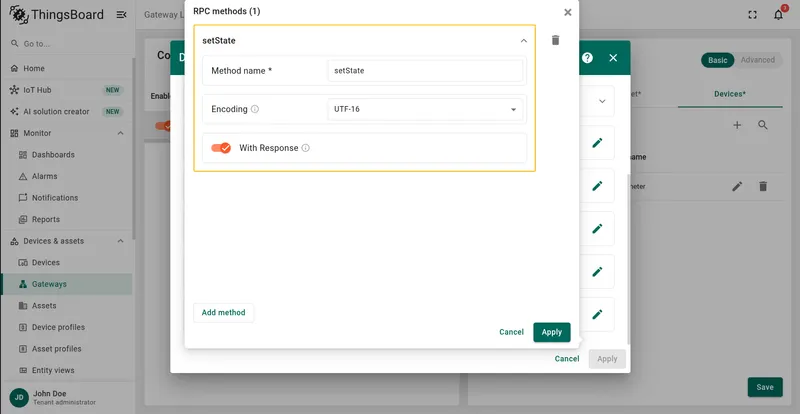Open AI solution creator
The width and height of the screenshot is (800, 414).
(x=66, y=111)
